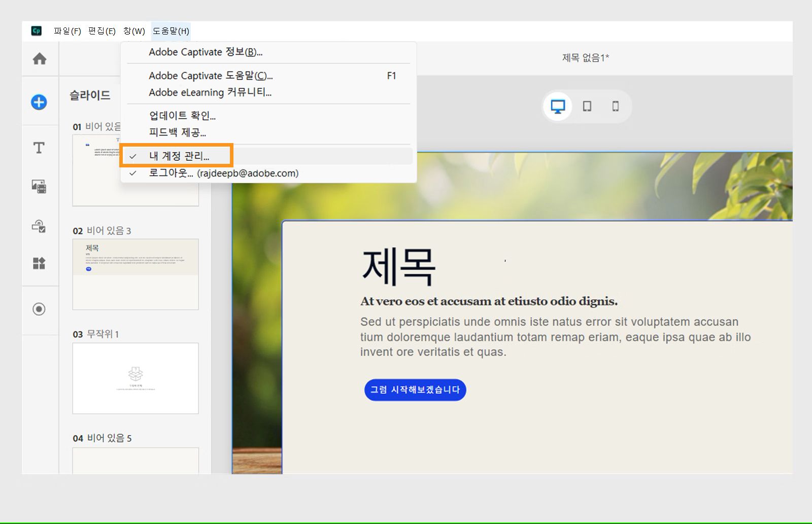Choose 내 계정 관리 menu entry
The height and width of the screenshot is (524, 812).
(268, 156)
